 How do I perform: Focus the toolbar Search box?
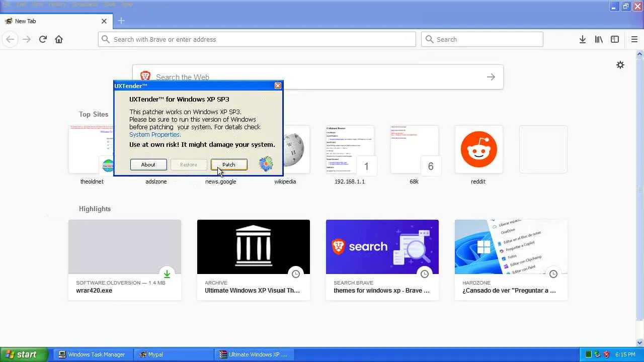[482, 39]
